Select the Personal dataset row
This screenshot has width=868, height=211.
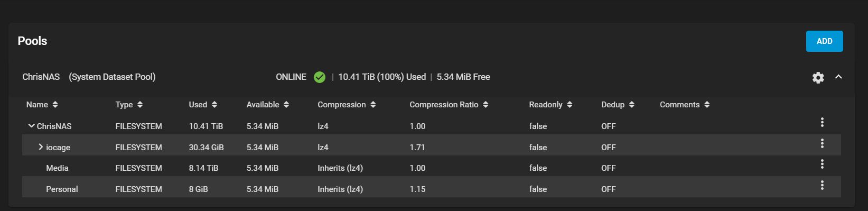(x=431, y=189)
